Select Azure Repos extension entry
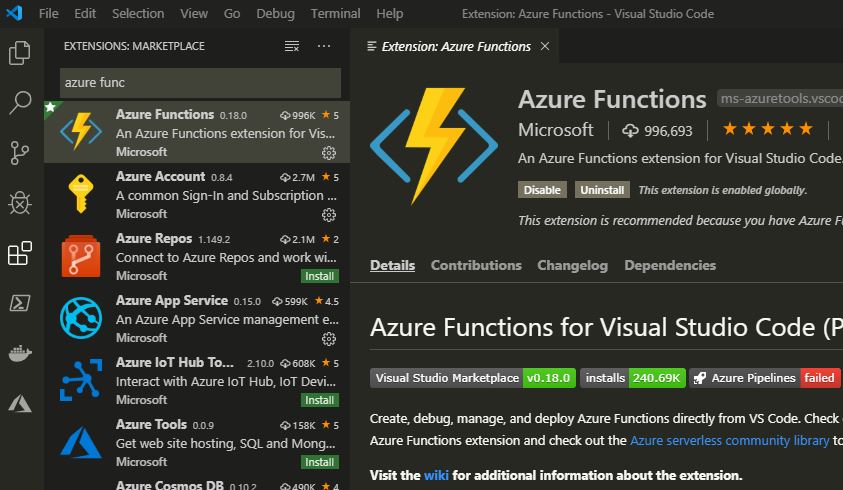 [x=197, y=256]
